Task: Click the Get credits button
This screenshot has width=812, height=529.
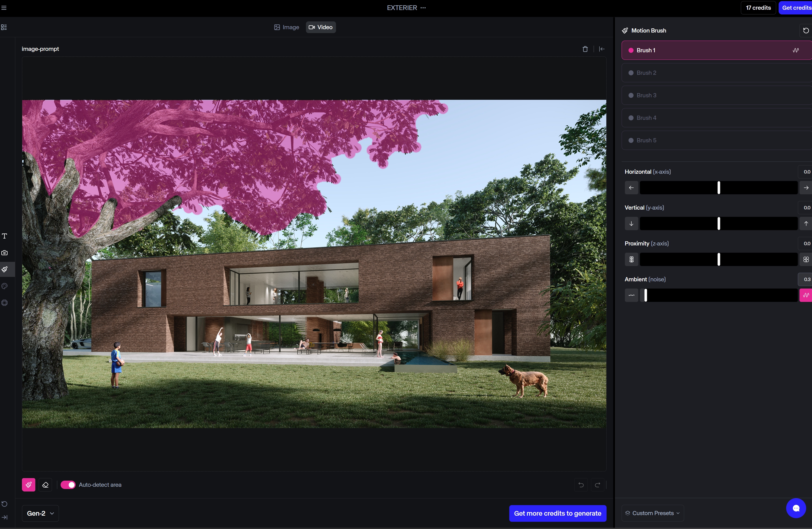Action: click(796, 8)
